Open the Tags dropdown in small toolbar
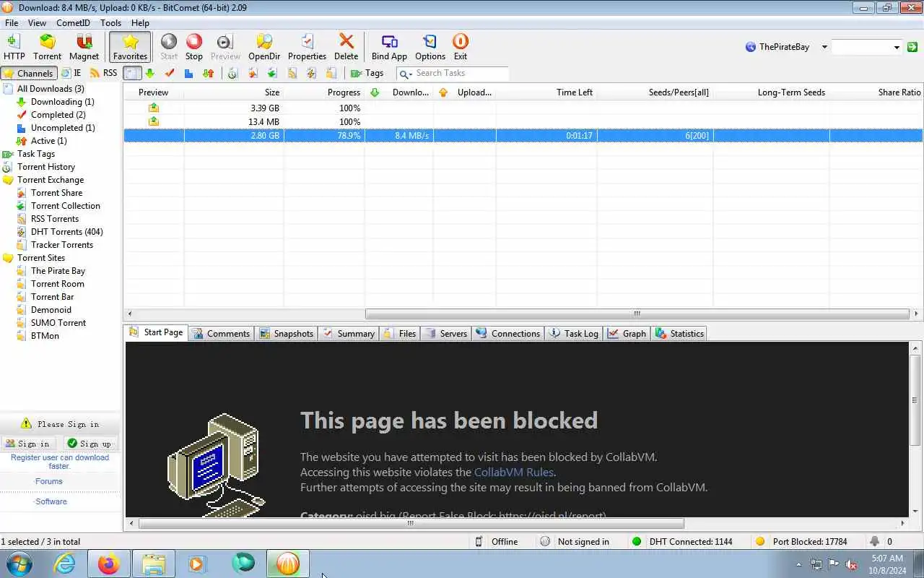 click(x=367, y=73)
